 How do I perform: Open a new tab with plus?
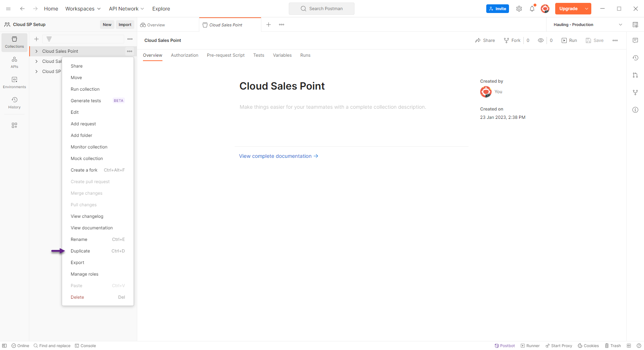coord(269,25)
